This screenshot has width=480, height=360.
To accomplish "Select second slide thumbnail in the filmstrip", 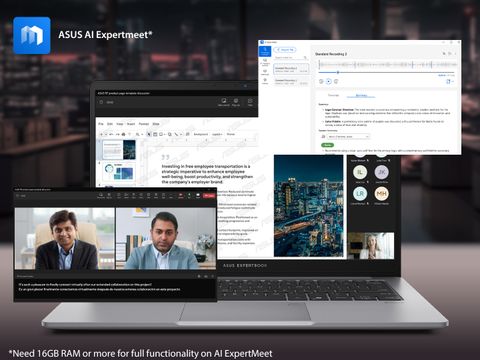I will point(119,172).
